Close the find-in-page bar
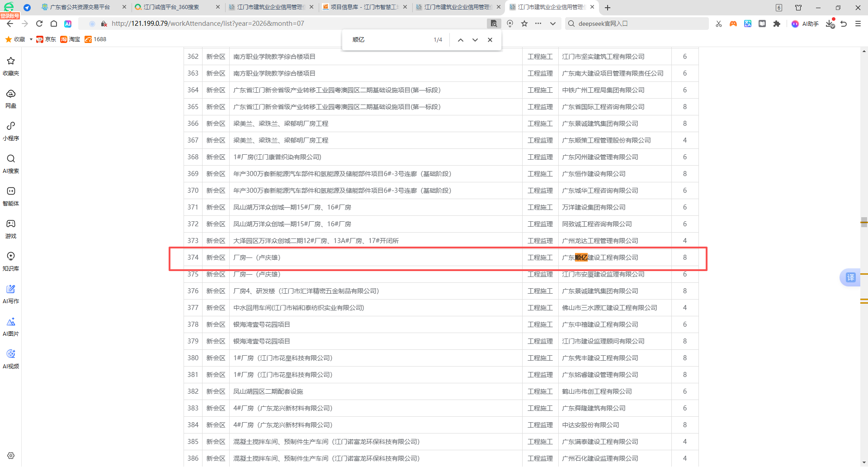 (490, 40)
